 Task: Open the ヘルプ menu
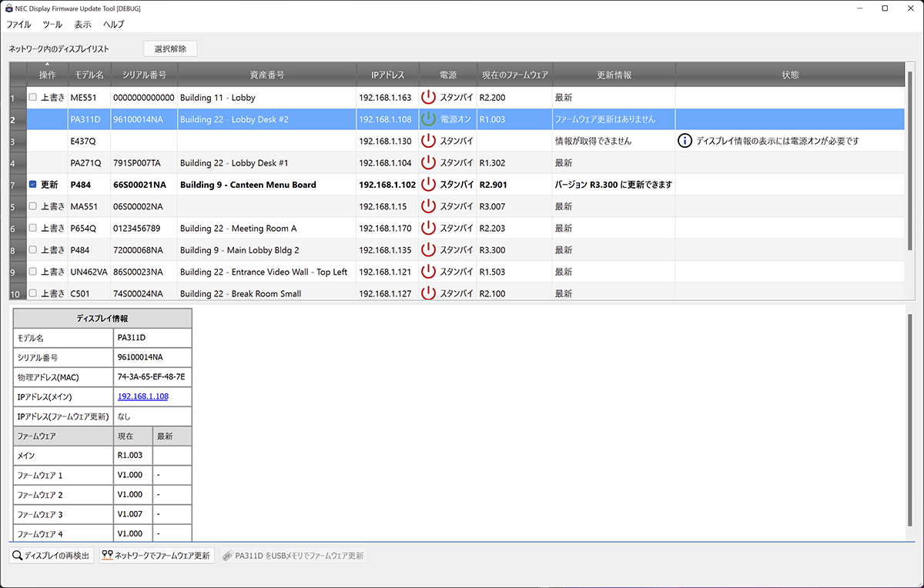point(113,25)
